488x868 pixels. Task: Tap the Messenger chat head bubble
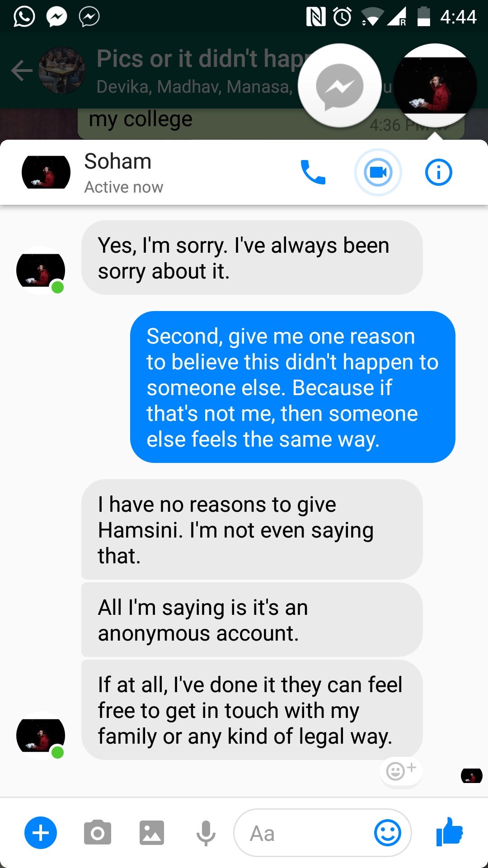point(340,86)
